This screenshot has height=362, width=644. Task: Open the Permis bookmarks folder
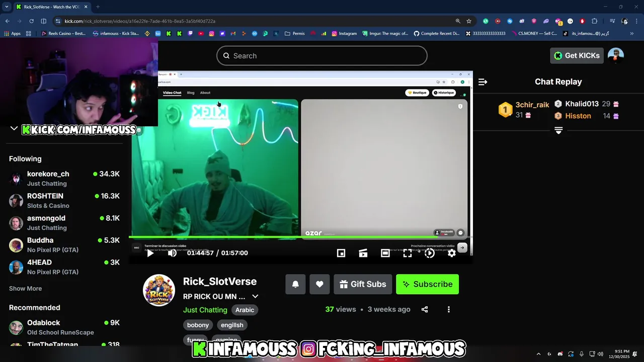coord(294,34)
